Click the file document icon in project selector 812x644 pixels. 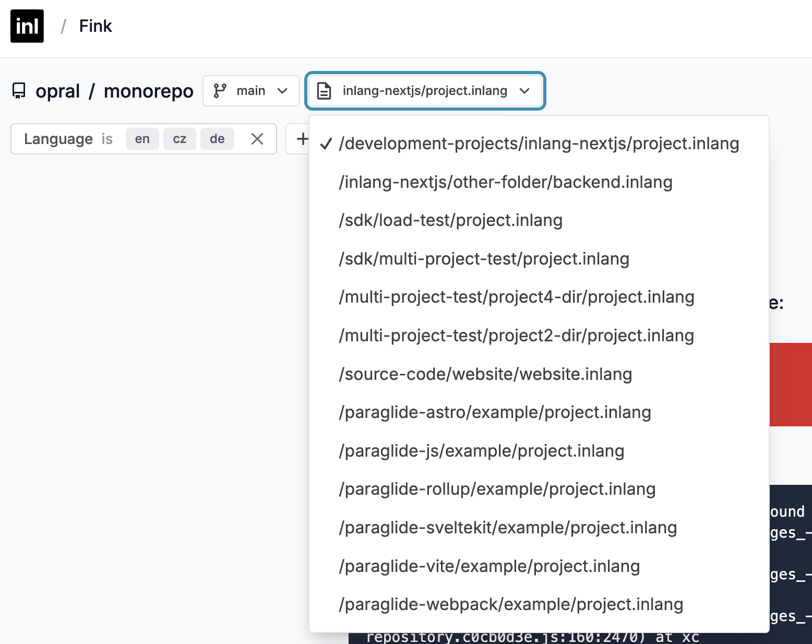coord(324,91)
